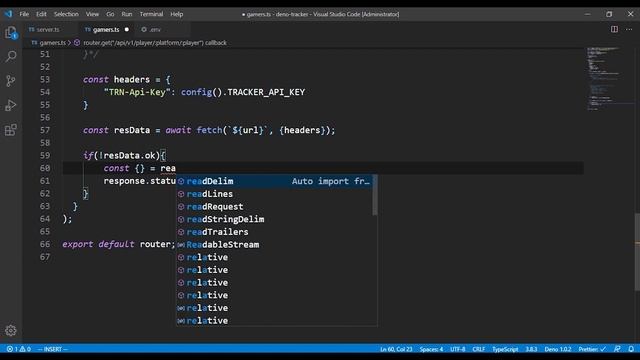Screen dimensions: 640x360
Task: Open the Terminal menu
Action: coord(151,14)
